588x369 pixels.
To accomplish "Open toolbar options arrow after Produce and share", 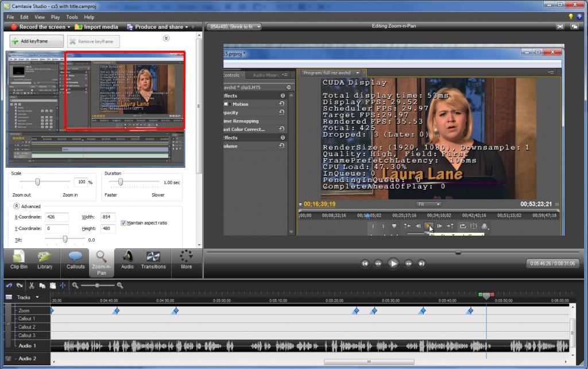I will pos(193,27).
